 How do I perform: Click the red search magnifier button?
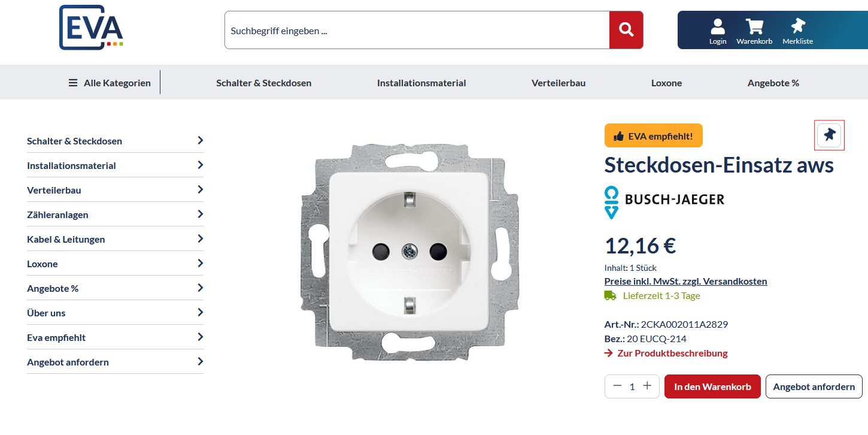(626, 30)
